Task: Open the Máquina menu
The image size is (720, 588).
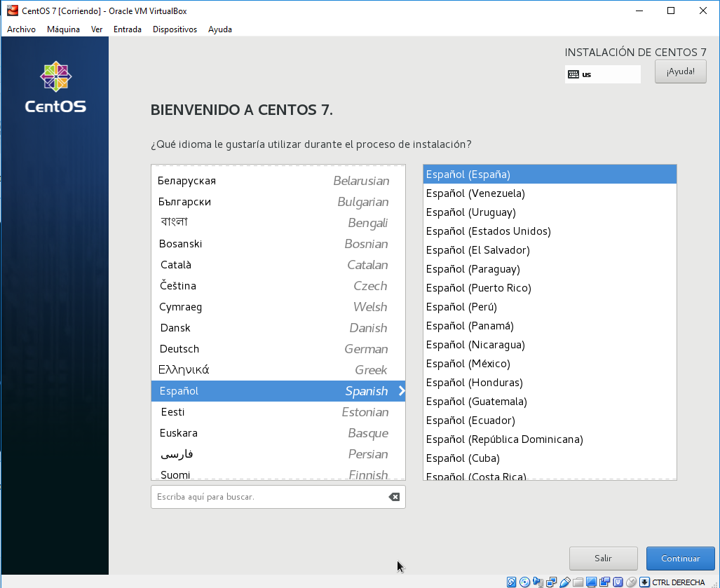Action: coord(63,29)
